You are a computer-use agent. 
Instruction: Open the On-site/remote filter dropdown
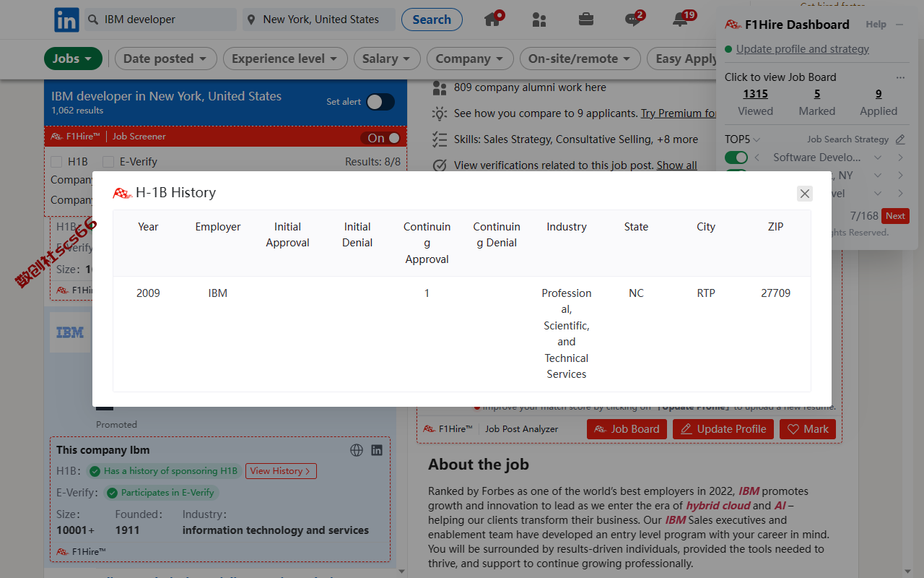coord(580,59)
